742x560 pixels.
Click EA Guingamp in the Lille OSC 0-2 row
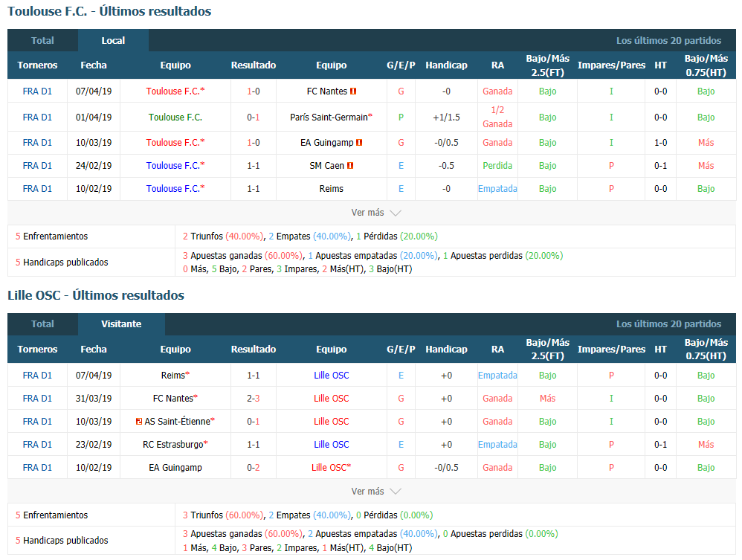175,468
